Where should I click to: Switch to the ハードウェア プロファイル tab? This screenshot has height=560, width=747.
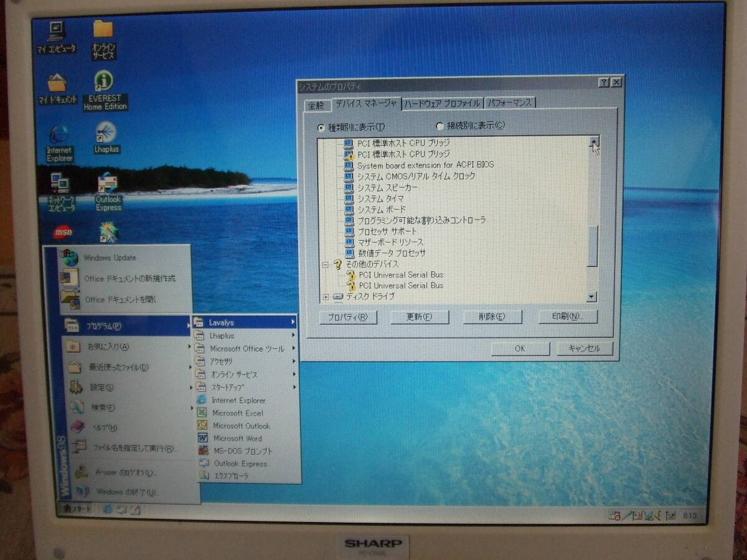coord(441,104)
